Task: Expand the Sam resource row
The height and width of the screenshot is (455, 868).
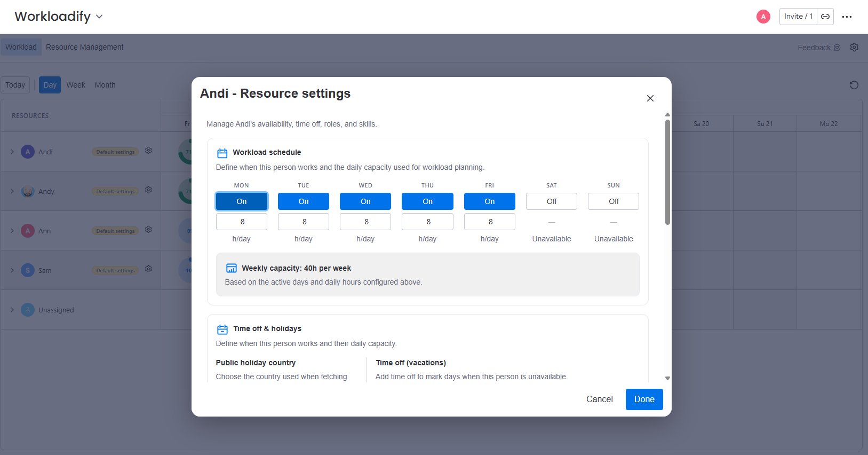Action: tap(12, 270)
